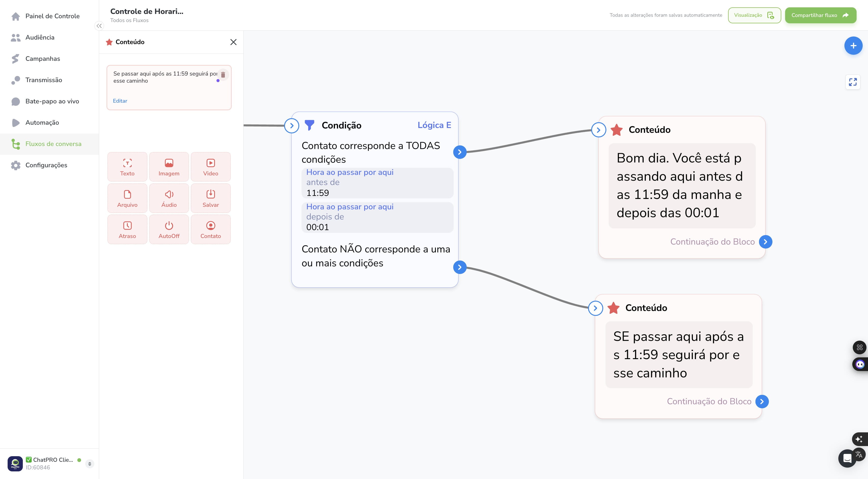This screenshot has width=868, height=479.
Task: Open Configurações settings
Action: point(49,165)
